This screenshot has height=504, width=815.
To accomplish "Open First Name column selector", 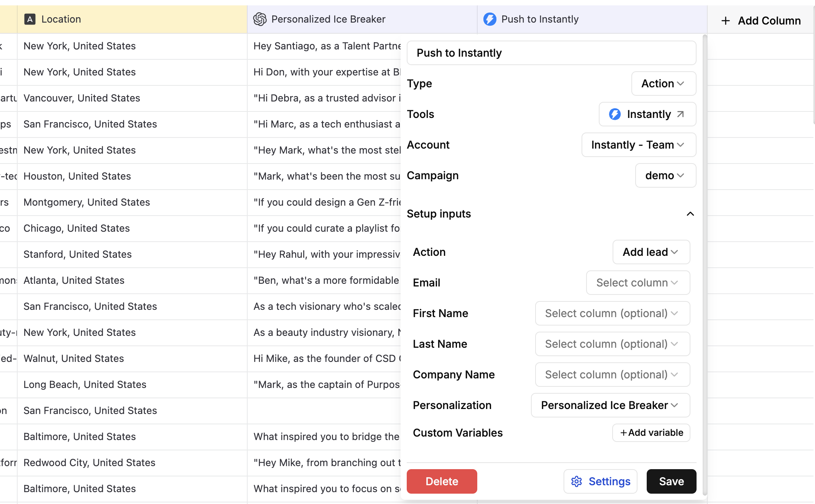I will (x=613, y=313).
